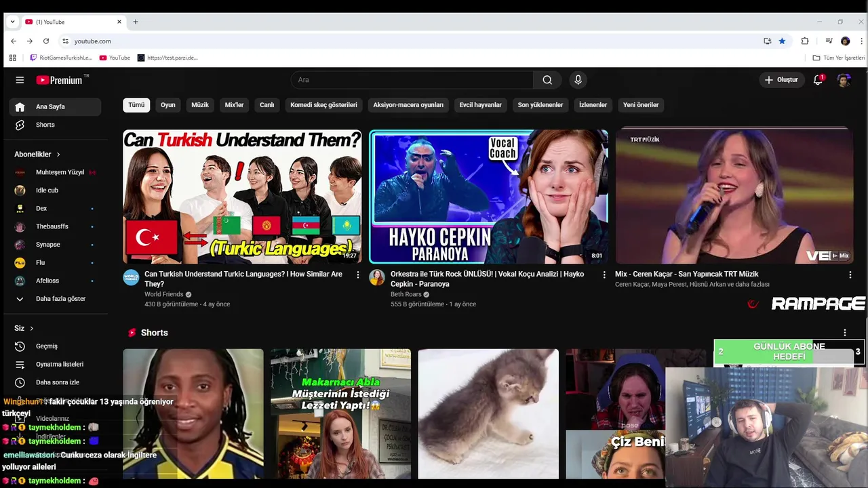This screenshot has height=488, width=868.
Task: Reload the YouTube page
Action: (46, 41)
